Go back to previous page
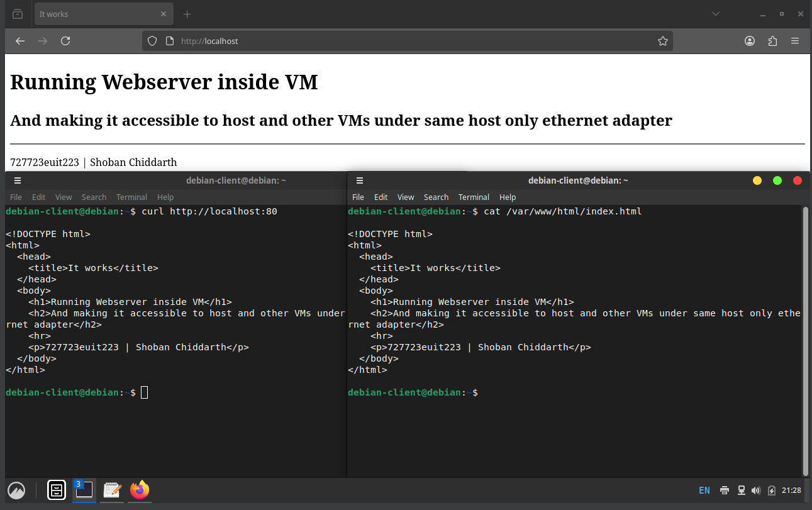Viewport: 812px width, 510px height. 20,41
